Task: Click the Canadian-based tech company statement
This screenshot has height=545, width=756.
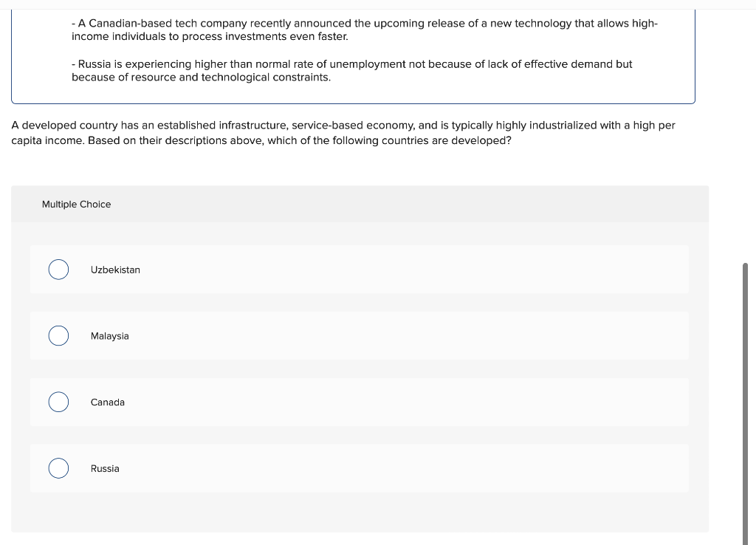Action: (x=365, y=30)
